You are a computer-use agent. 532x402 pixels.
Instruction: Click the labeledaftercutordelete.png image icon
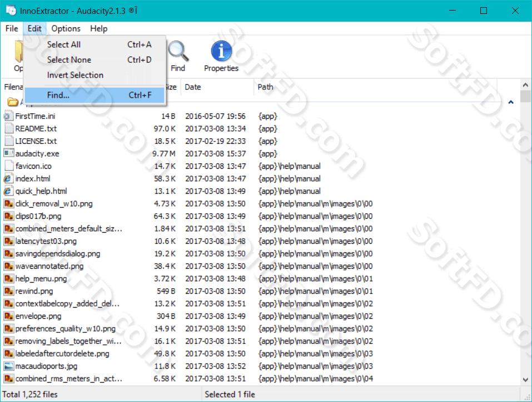tap(8, 354)
